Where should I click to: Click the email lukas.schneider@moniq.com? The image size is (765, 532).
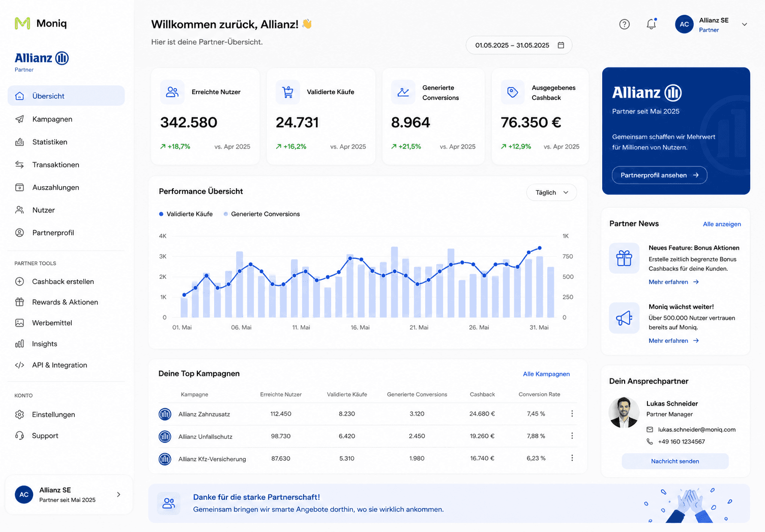click(696, 429)
